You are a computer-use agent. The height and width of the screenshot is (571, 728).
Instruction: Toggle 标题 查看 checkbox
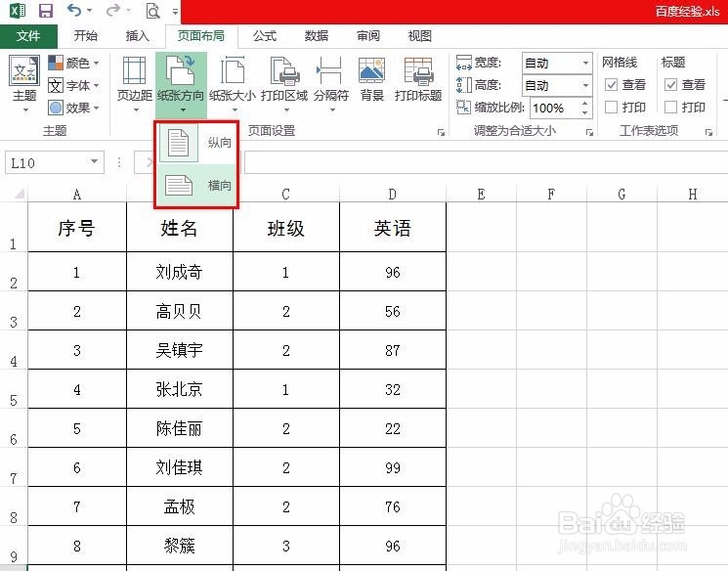click(x=670, y=84)
